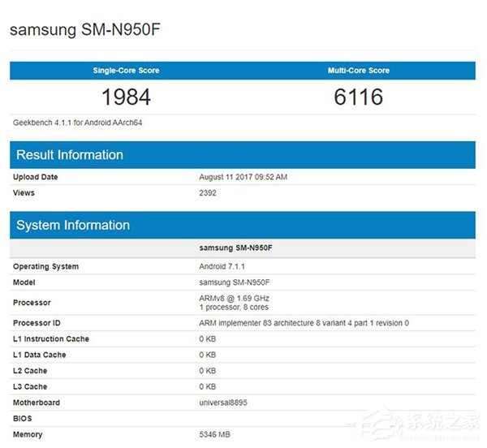The height and width of the screenshot is (448, 487).
Task: Click the L1 Data Cache 0 KB value
Action: click(x=208, y=355)
